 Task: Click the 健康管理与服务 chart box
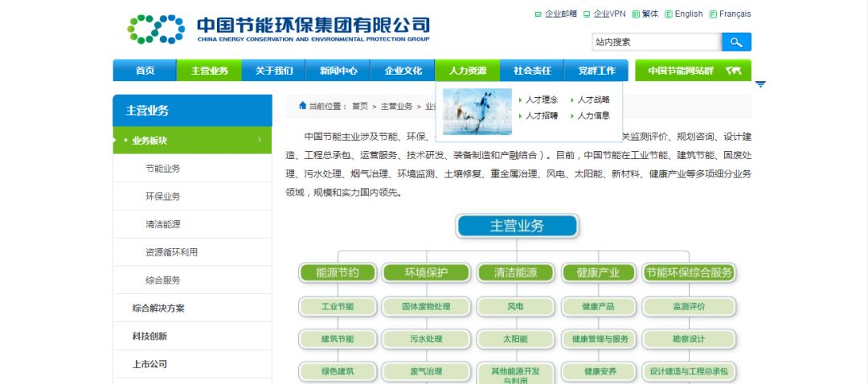598,339
